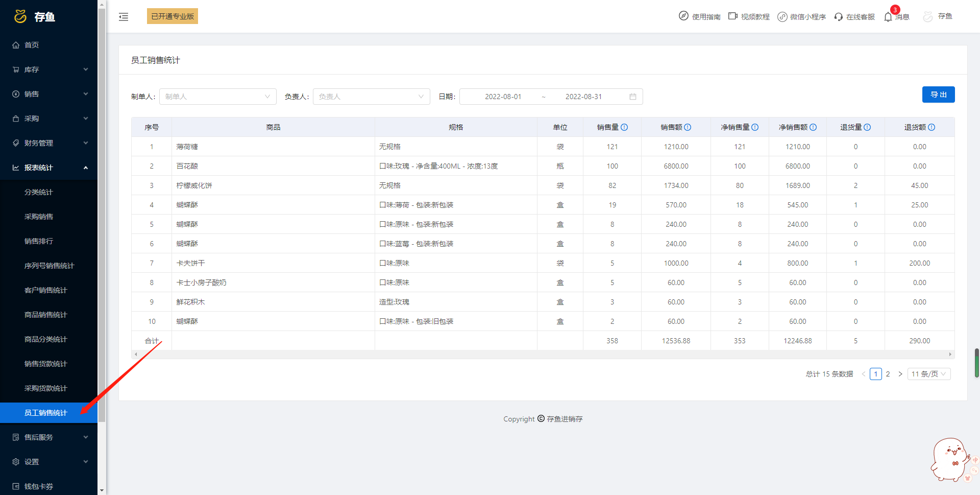Viewport: 980px width, 495px height.
Task: Click the 设置 gear icon in the sidebar
Action: click(x=16, y=462)
